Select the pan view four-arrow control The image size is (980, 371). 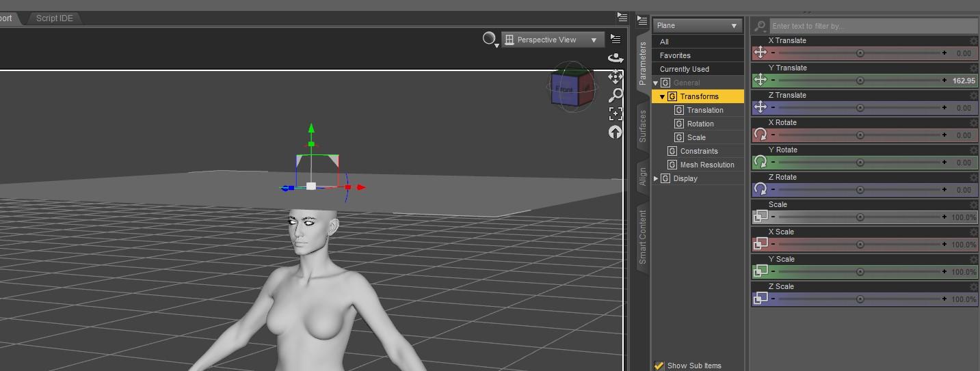click(615, 77)
